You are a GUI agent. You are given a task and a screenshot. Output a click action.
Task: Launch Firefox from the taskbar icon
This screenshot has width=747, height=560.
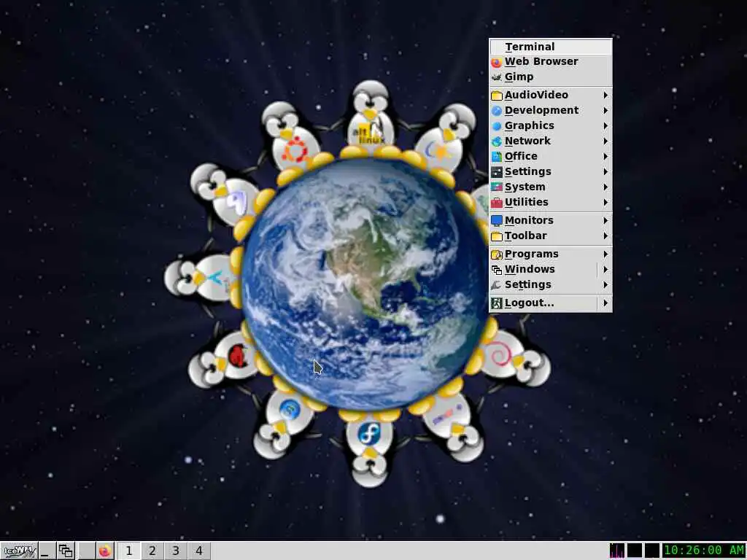tap(105, 551)
